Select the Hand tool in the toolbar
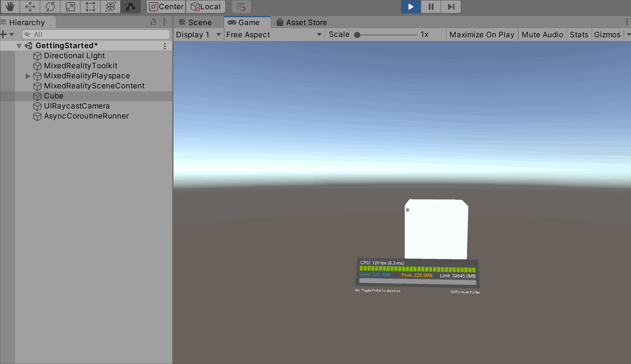The image size is (631, 364). 10,7
